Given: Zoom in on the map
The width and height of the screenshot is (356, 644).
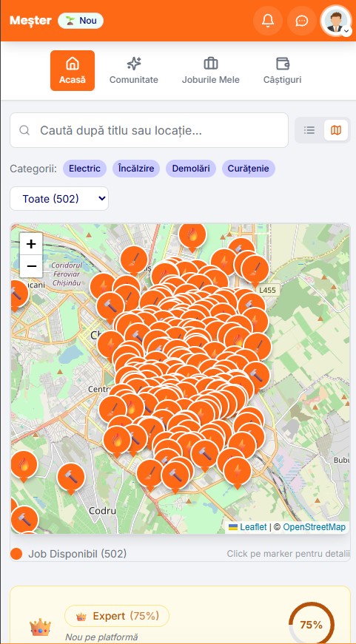Looking at the screenshot, I should pos(31,244).
